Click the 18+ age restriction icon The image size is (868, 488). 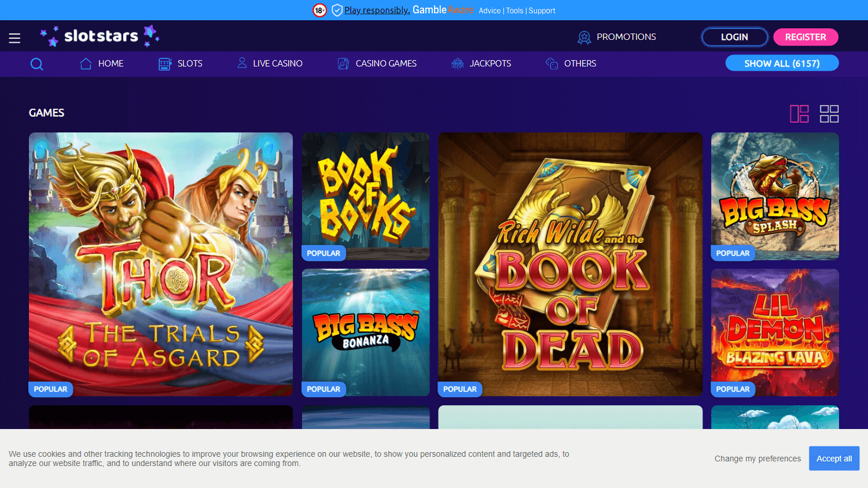[x=319, y=10]
